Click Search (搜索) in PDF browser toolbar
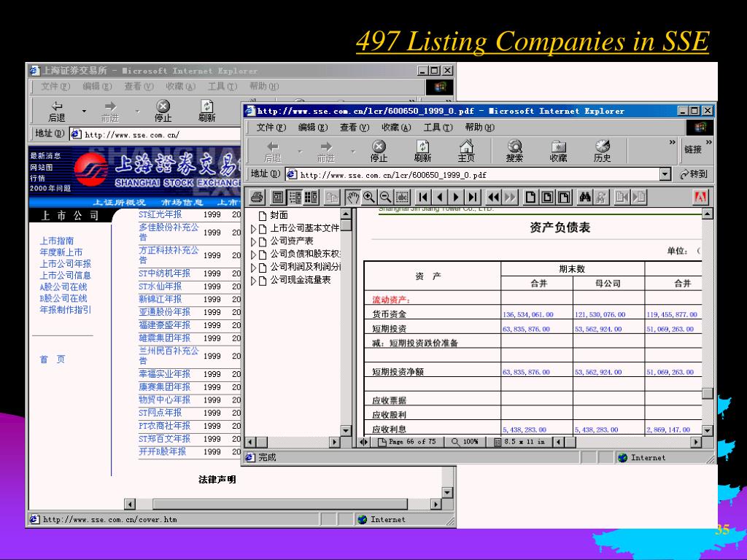Viewport: 747px width, 560px height. 514,151
